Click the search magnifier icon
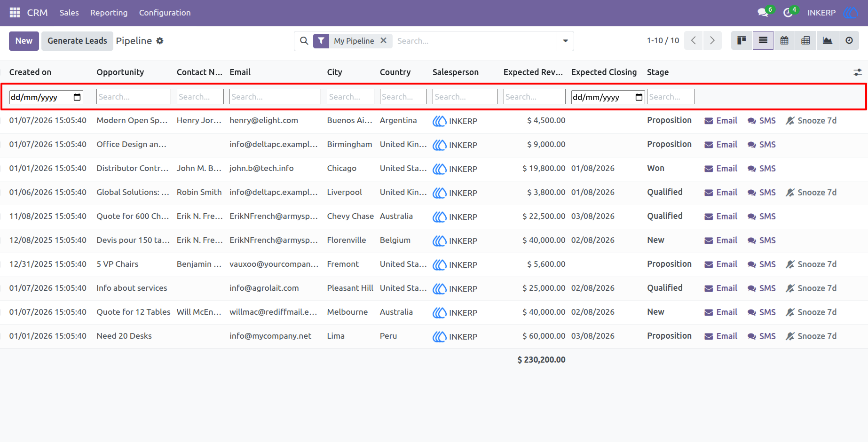Screen dimensions: 868x442 (304, 41)
